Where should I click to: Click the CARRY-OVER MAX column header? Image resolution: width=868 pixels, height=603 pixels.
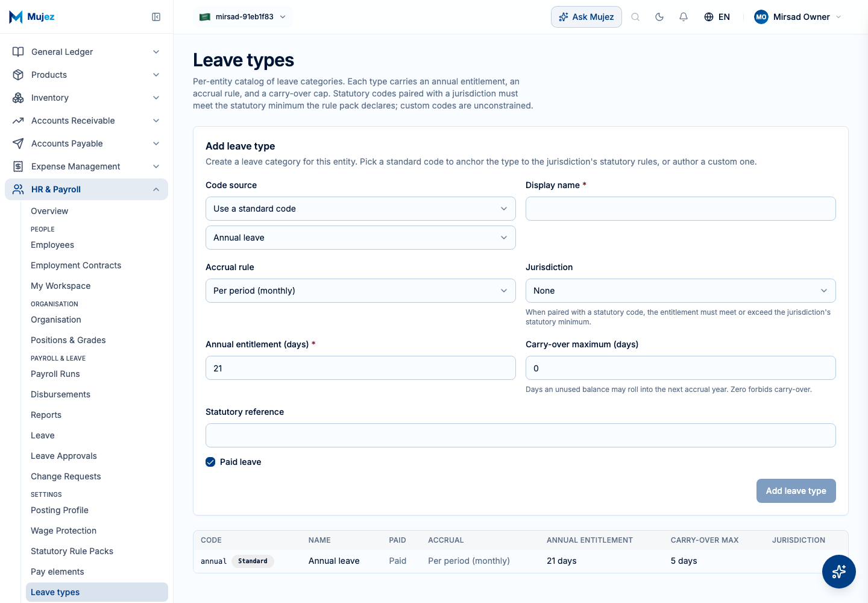705,540
